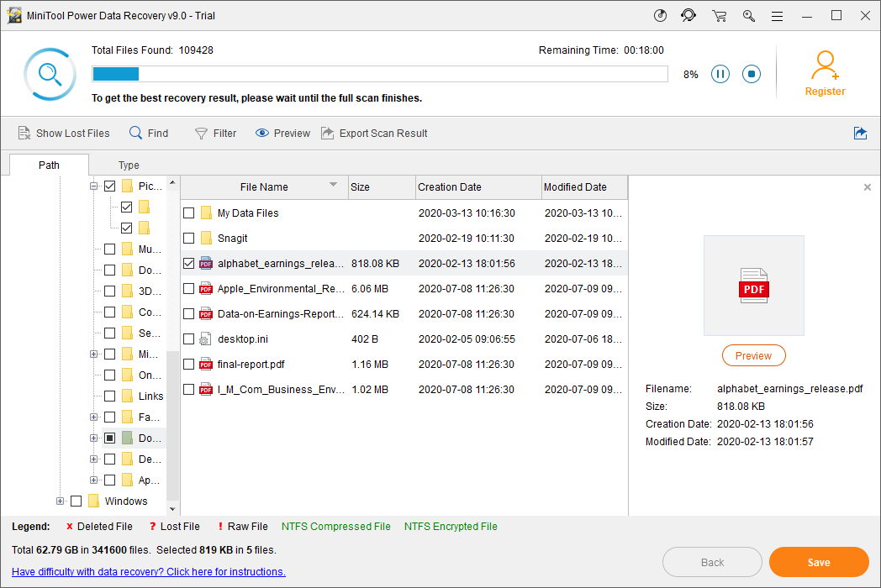The height and width of the screenshot is (588, 881).
Task: Expand the De... tree node
Action: tap(94, 459)
